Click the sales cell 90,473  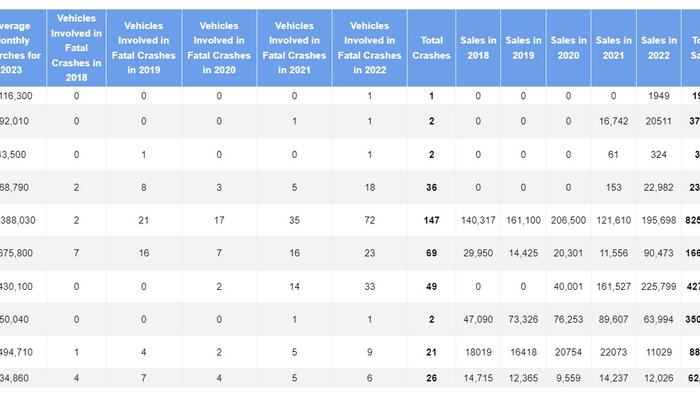pos(658,253)
